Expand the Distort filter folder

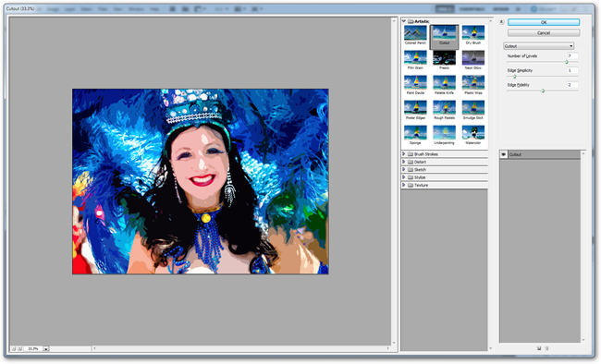pyautogui.click(x=404, y=162)
